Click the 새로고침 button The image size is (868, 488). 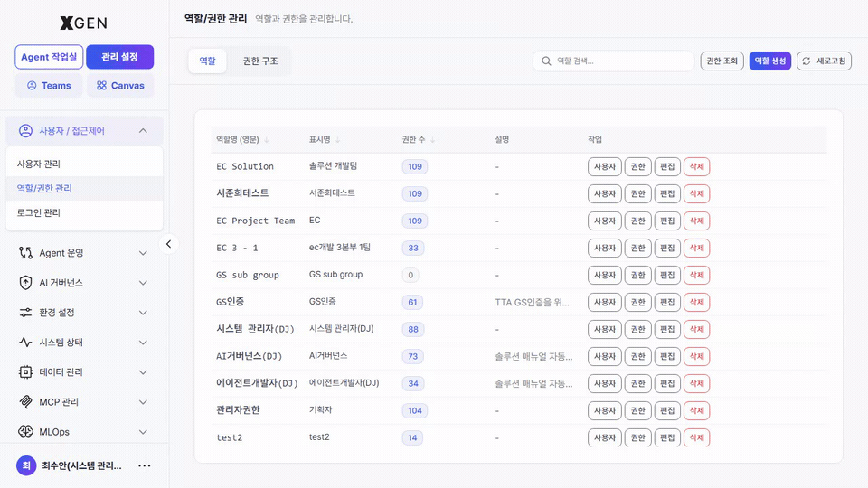[x=825, y=61]
